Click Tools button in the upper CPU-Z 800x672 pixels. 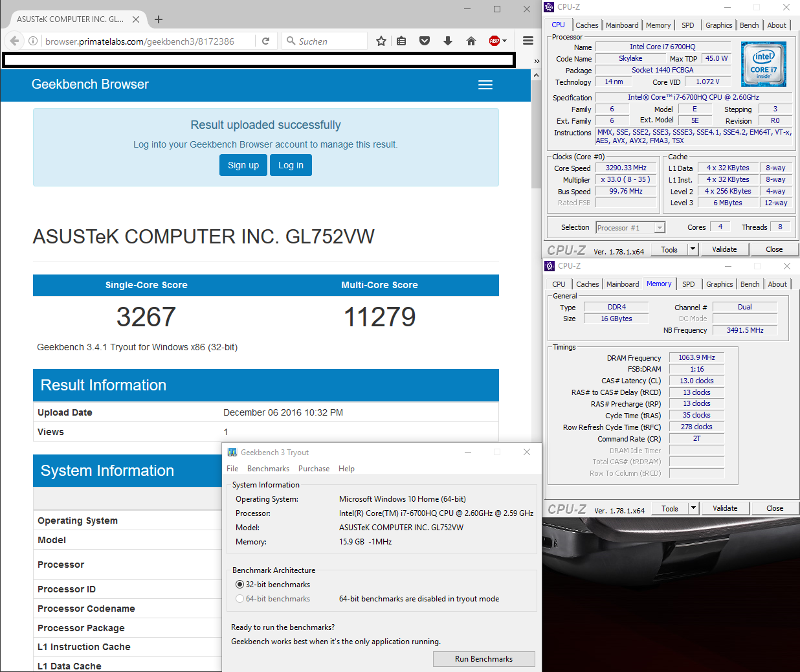pyautogui.click(x=669, y=249)
